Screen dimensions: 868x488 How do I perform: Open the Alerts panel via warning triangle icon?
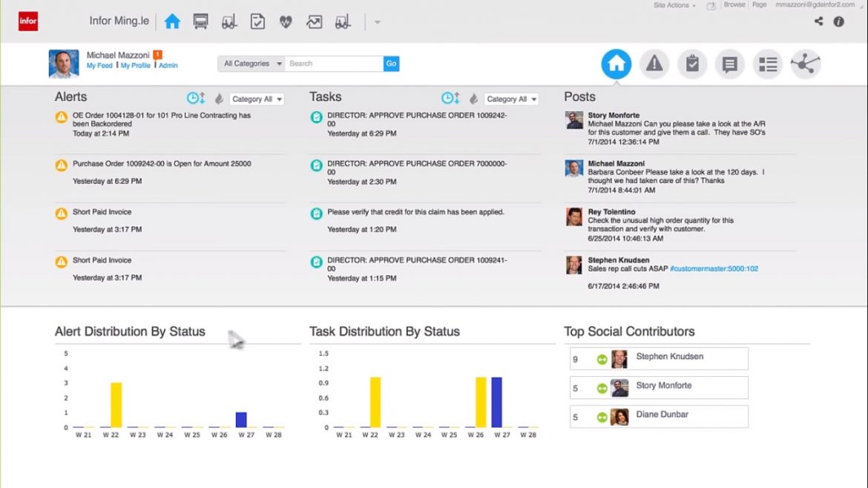tap(654, 64)
